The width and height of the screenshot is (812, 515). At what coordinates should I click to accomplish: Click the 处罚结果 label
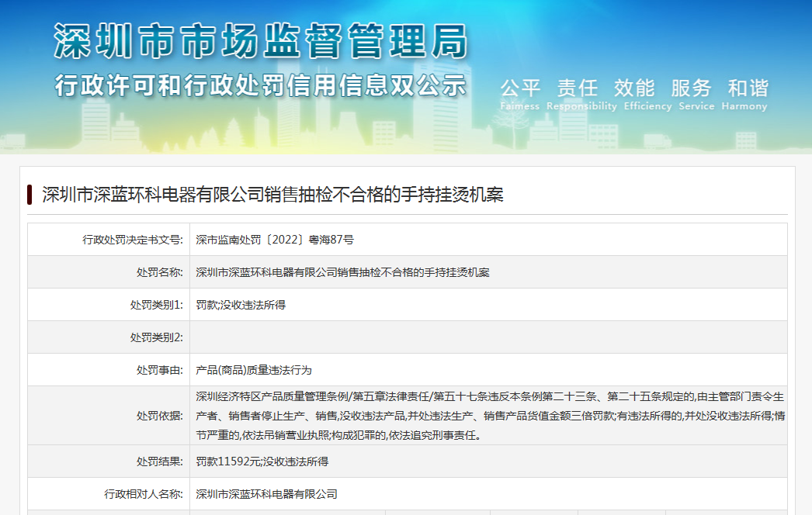(159, 461)
